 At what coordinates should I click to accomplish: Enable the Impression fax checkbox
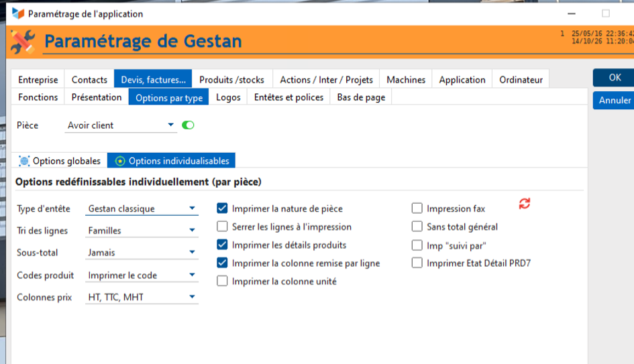[417, 208]
